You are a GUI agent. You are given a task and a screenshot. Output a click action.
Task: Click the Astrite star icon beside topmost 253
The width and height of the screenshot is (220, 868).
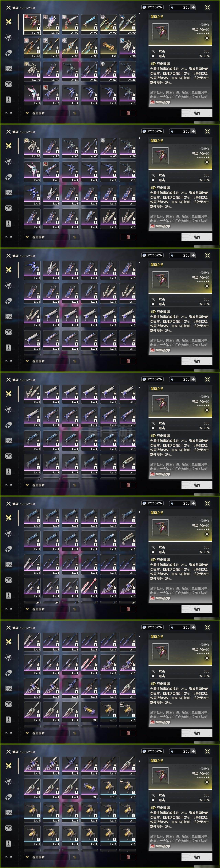pos(172,7)
